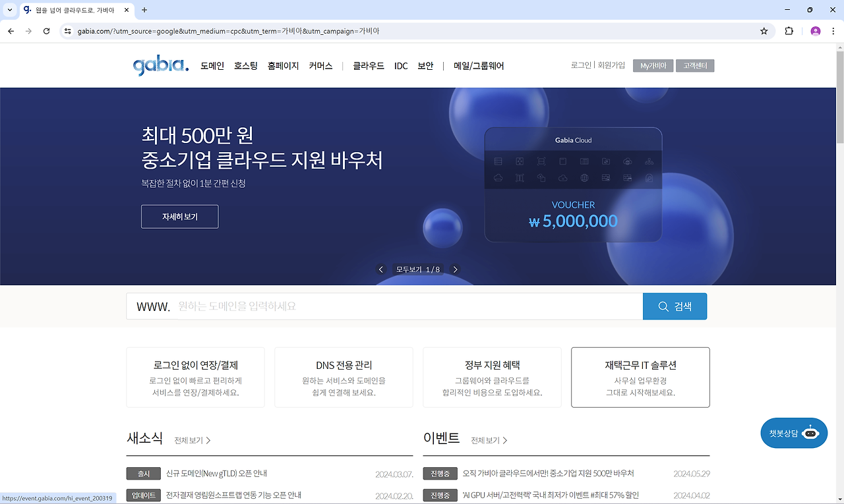Image resolution: width=844 pixels, height=504 pixels.
Task: Click the Gabia Cloud voucher card image
Action: [573, 184]
